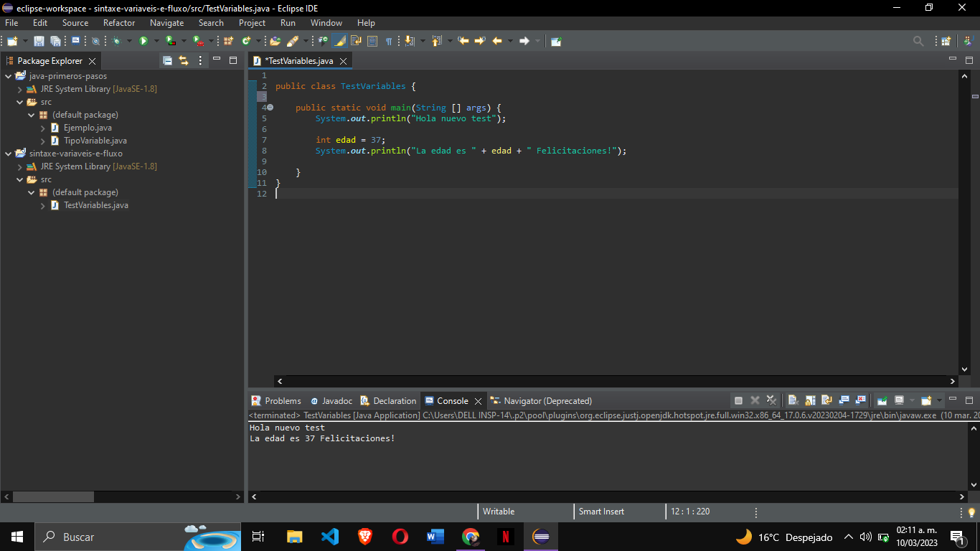Collapse All in Package Explorer
Viewport: 980px width, 551px height.
[x=167, y=60]
